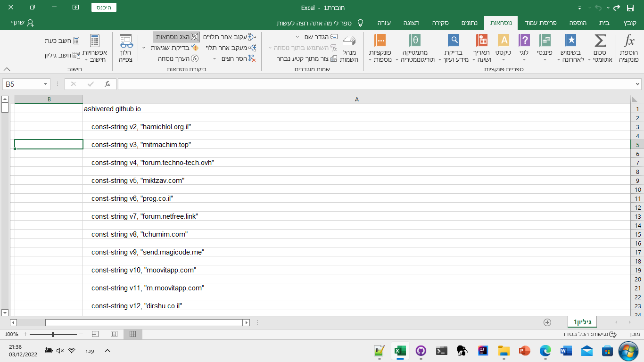Open the Error Checking dropdown arrow
The width and height of the screenshot is (644, 362).
coord(144,48)
